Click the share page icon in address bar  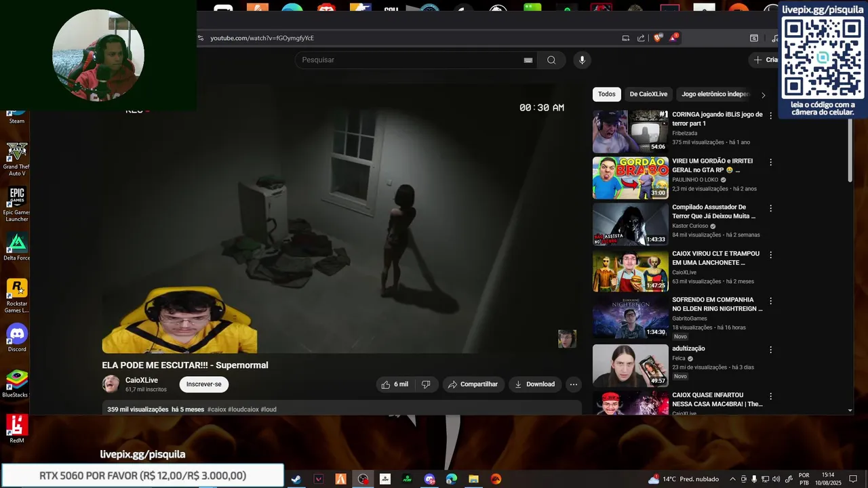[x=641, y=38]
